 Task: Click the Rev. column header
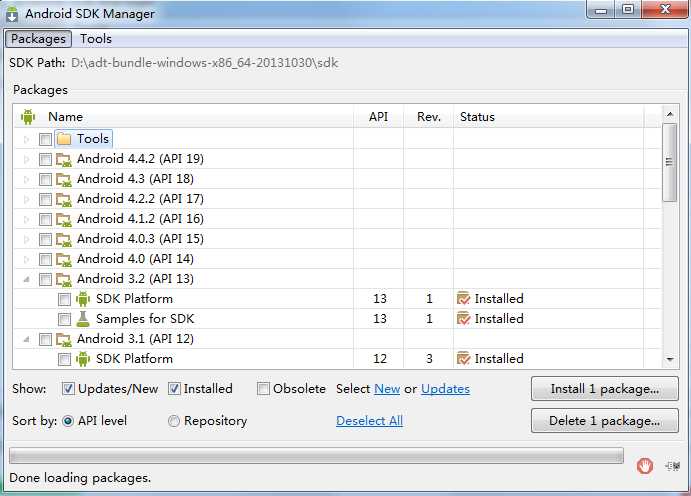428,117
